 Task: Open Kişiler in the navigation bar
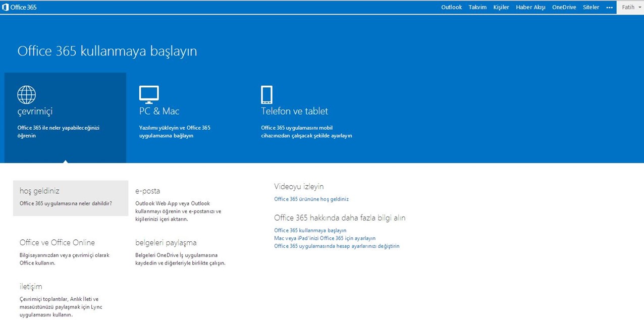click(501, 7)
